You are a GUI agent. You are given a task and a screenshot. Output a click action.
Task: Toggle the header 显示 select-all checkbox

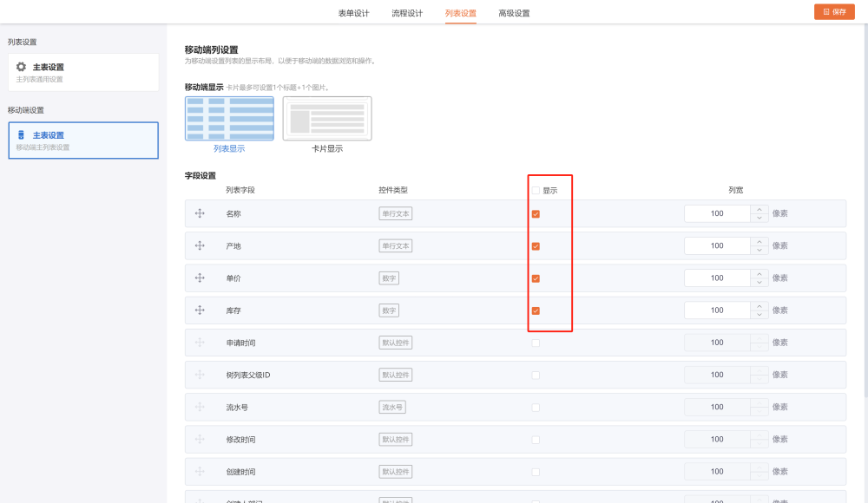coord(536,191)
